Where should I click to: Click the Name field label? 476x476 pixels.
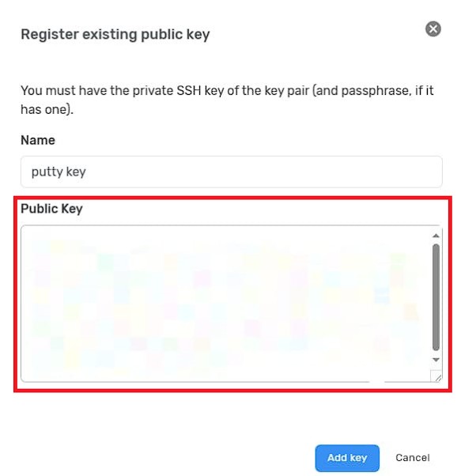(x=38, y=140)
